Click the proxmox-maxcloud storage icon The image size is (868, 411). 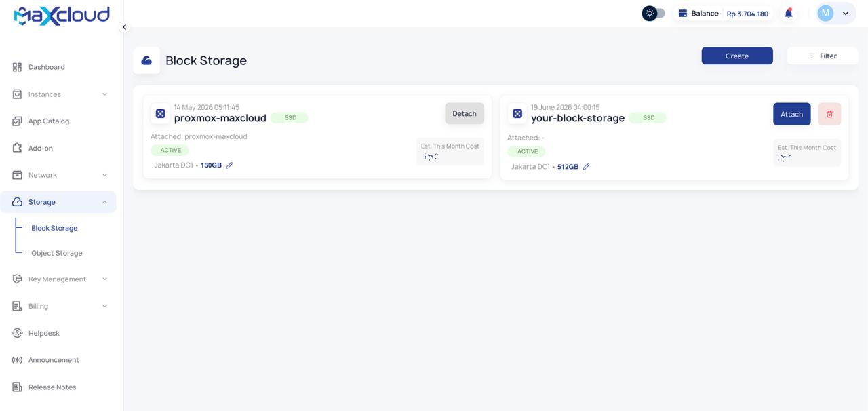(161, 114)
